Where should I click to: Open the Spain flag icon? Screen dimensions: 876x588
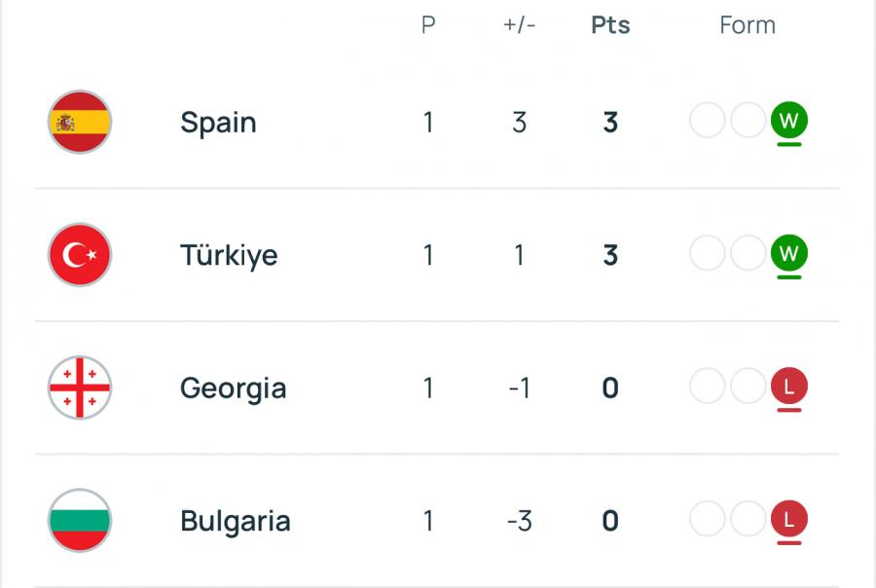click(x=80, y=122)
